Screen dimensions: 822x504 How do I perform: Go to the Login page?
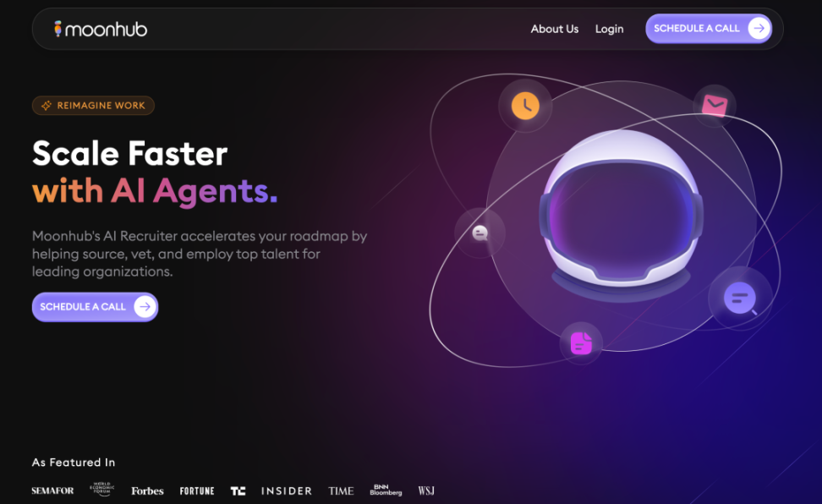click(x=609, y=29)
